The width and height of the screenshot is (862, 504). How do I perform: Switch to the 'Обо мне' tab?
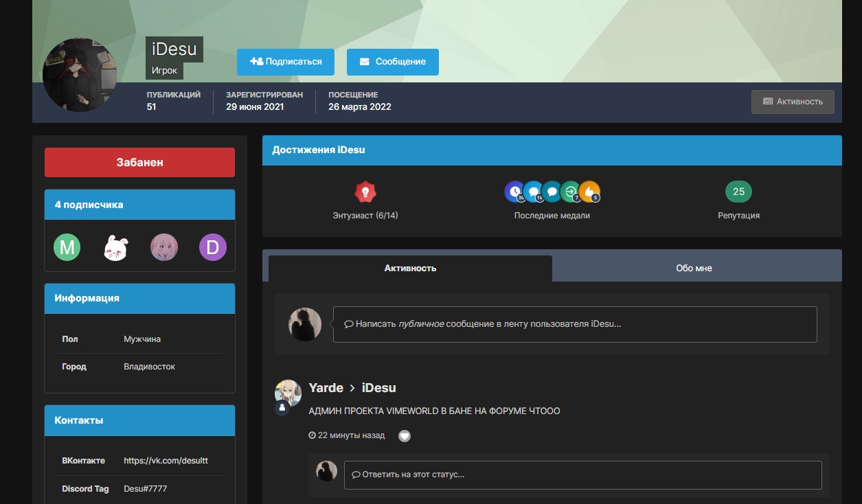[x=694, y=268]
